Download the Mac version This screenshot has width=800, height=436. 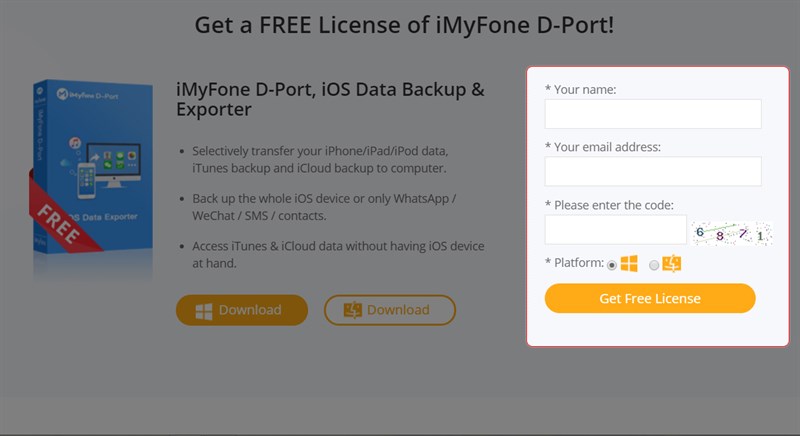(x=390, y=310)
